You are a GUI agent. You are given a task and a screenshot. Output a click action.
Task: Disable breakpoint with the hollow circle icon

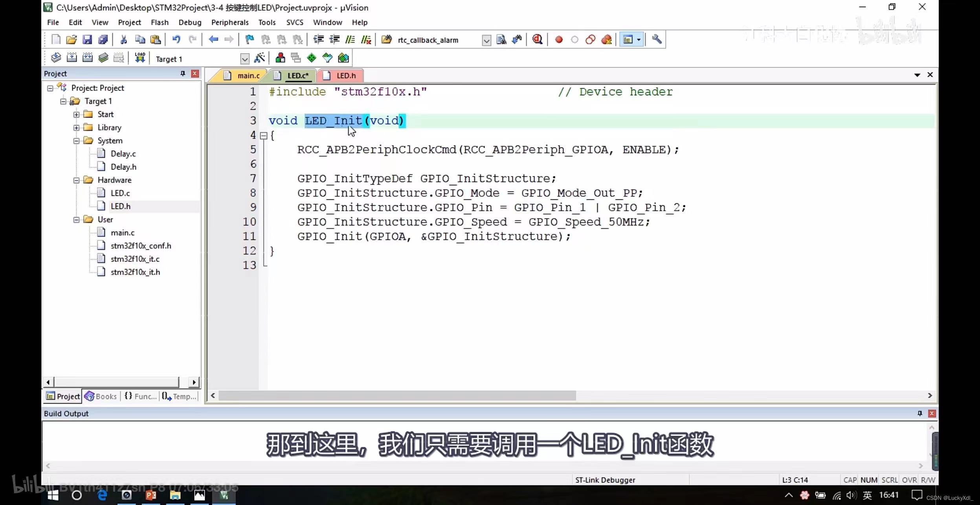point(574,40)
